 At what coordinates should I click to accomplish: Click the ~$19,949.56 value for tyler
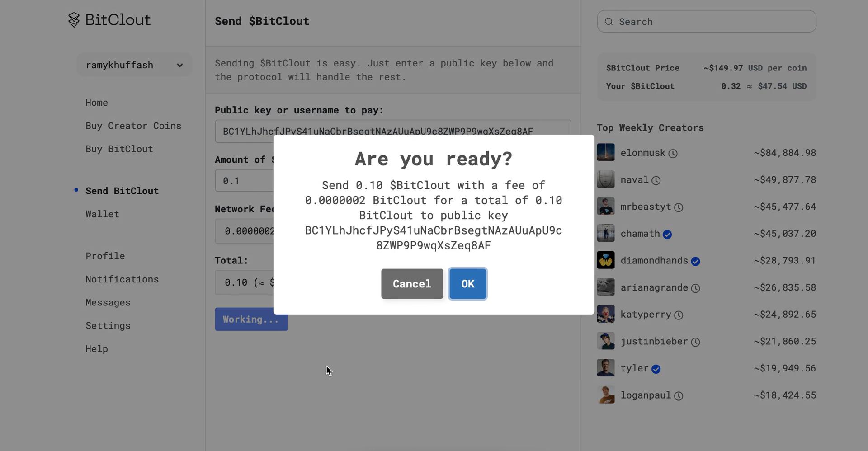tap(785, 368)
